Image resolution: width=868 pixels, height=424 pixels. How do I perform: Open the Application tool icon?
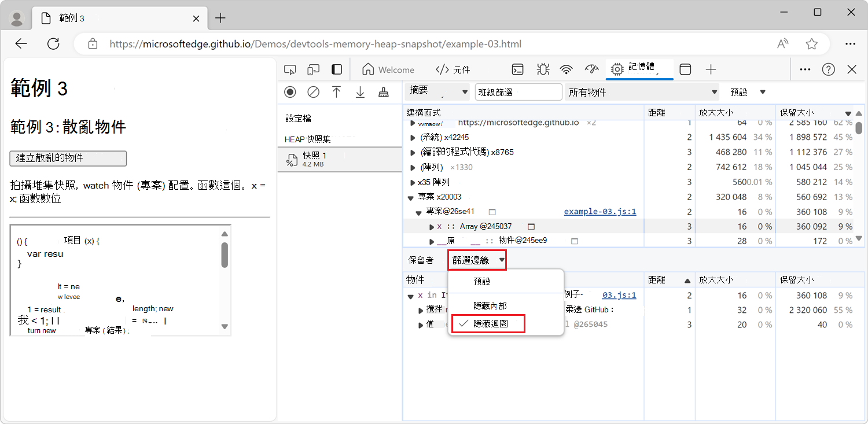(685, 69)
